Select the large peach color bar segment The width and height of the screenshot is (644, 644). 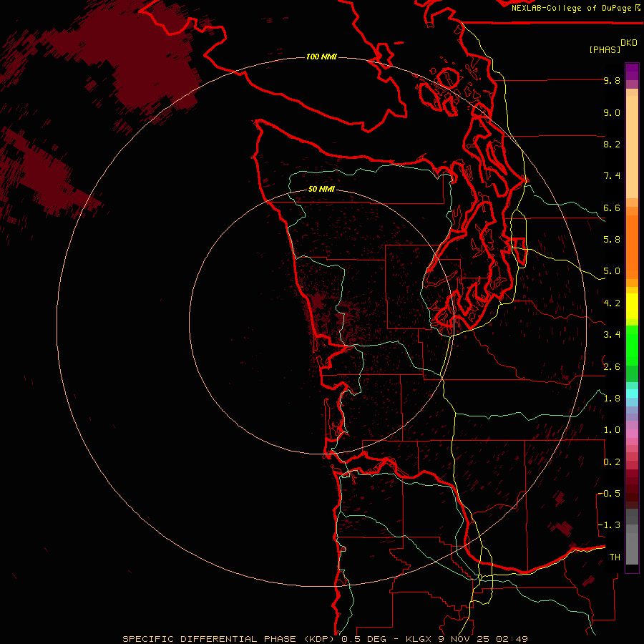click(x=632, y=147)
